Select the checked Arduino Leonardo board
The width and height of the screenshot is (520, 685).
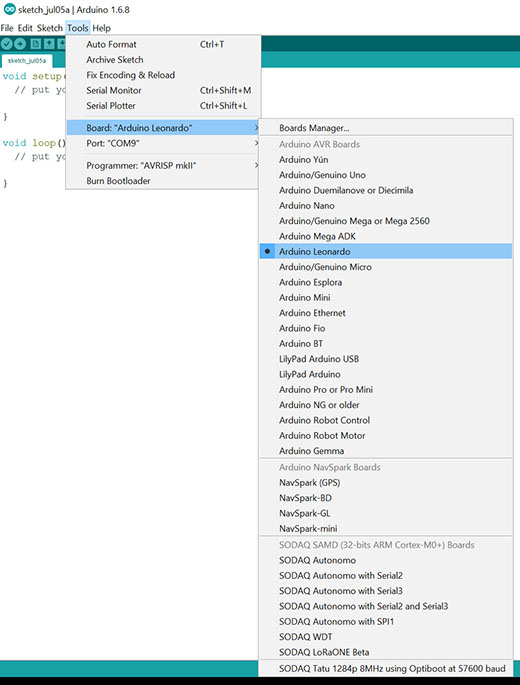coord(386,251)
